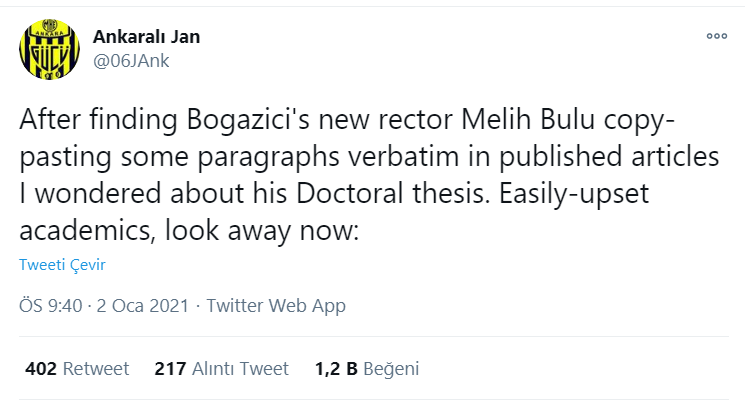The height and width of the screenshot is (403, 745).
Task: Click the 1,2 B like count
Action: click(336, 369)
